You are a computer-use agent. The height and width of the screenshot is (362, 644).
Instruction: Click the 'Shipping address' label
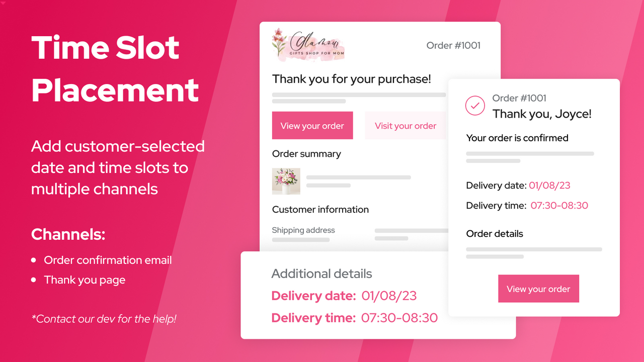(303, 230)
